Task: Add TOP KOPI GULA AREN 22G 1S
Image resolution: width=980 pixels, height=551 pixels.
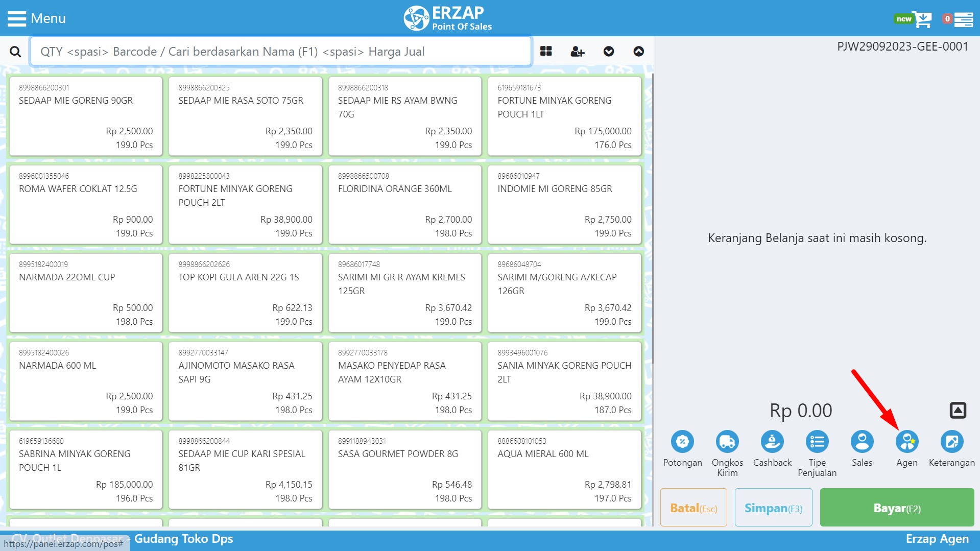Action: (245, 293)
